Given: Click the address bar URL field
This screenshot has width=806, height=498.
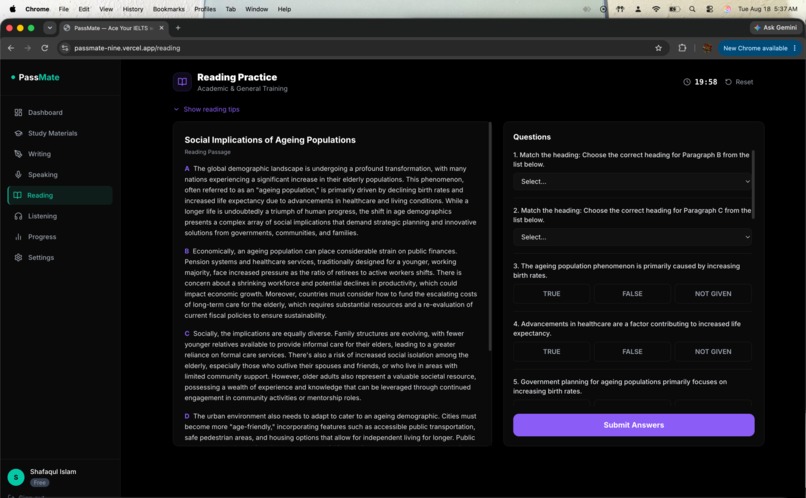Looking at the screenshot, I should point(360,48).
